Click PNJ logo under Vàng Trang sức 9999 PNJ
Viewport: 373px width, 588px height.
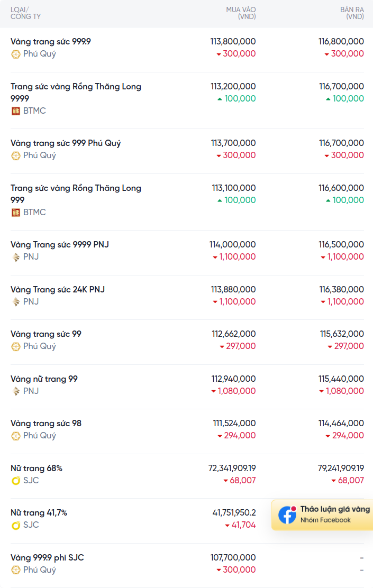16,257
